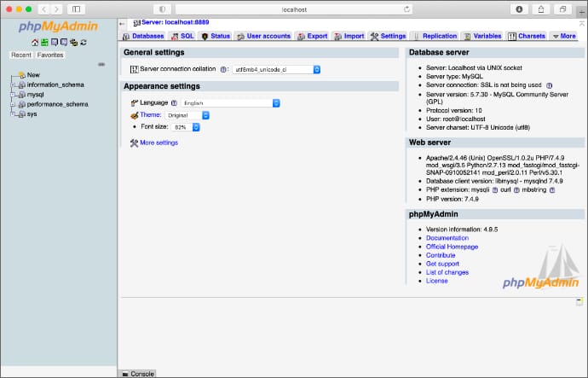Expand the performance_schema database node
Image resolution: width=588 pixels, height=378 pixels.
[x=13, y=104]
